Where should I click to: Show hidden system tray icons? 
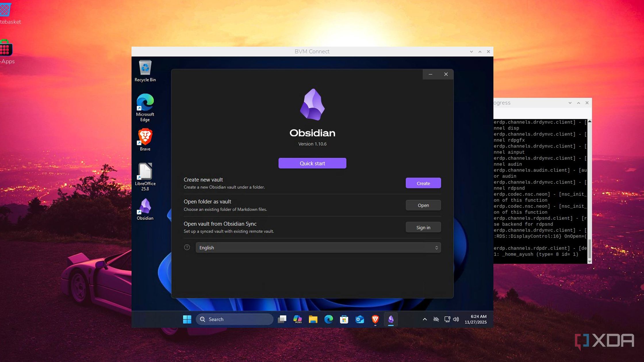[425, 319]
